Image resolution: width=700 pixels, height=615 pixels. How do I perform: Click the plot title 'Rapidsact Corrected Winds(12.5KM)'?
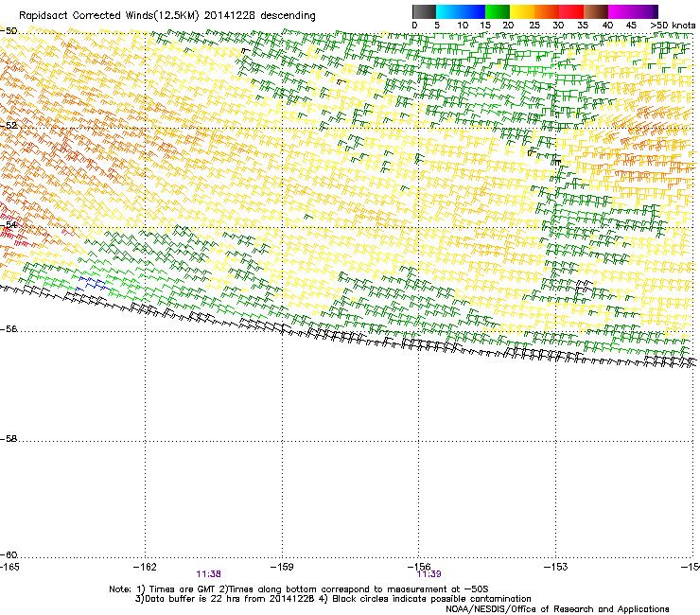(x=109, y=16)
